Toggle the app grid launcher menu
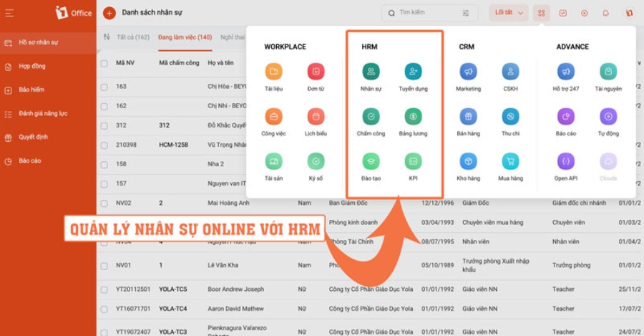The height and width of the screenshot is (336, 644). coord(542,13)
